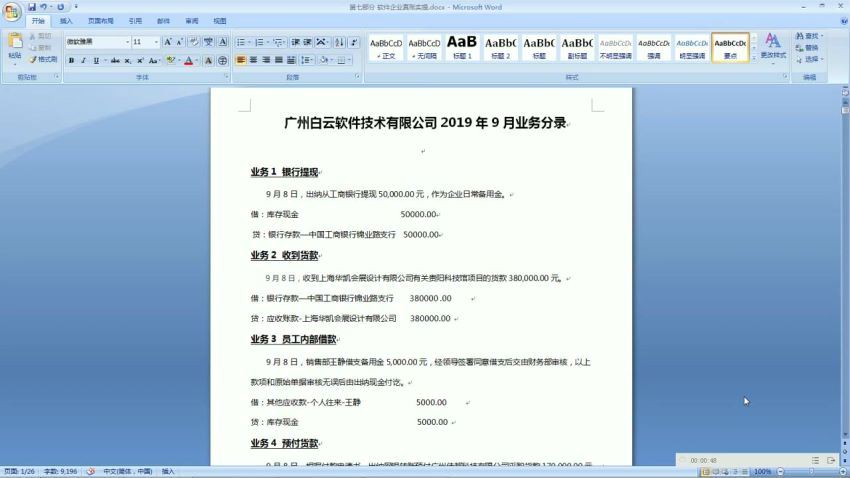
Task: Apply the 副标题 style
Action: (577, 48)
